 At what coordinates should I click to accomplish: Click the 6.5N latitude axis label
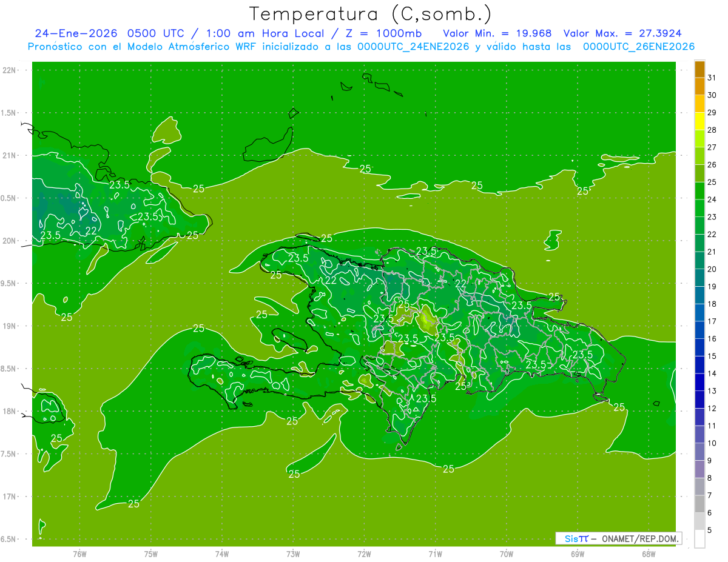click(10, 539)
